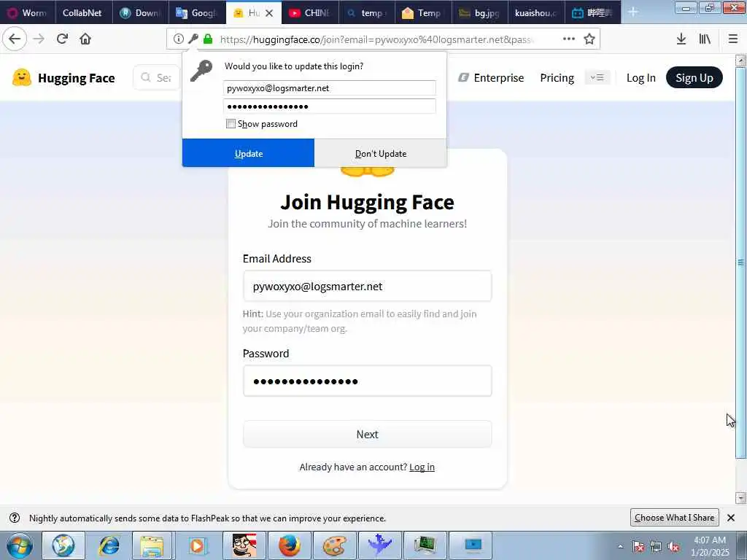This screenshot has height=560, width=747.
Task: Switch to the Worm tab
Action: [28, 13]
